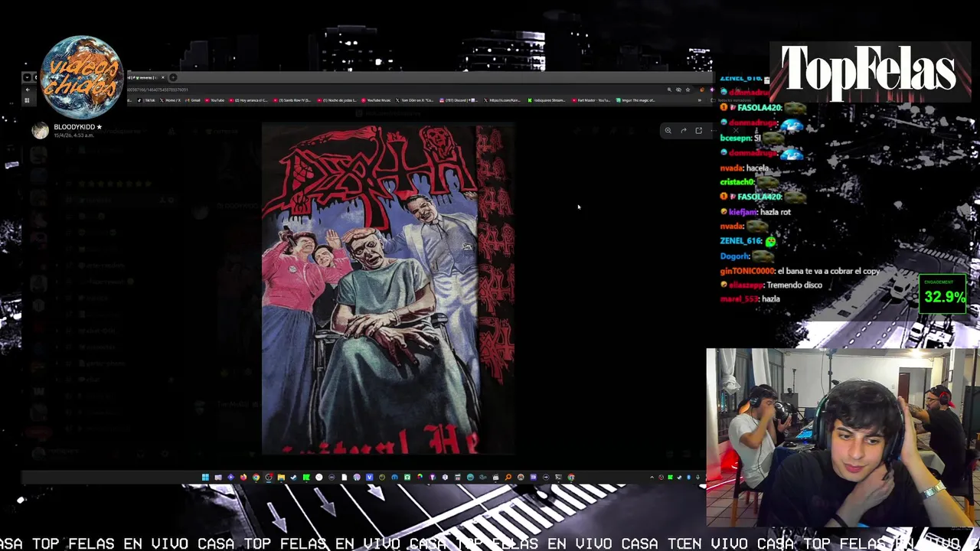The image size is (980, 551).
Task: Open the white document taskbar icon
Action: tap(344, 478)
